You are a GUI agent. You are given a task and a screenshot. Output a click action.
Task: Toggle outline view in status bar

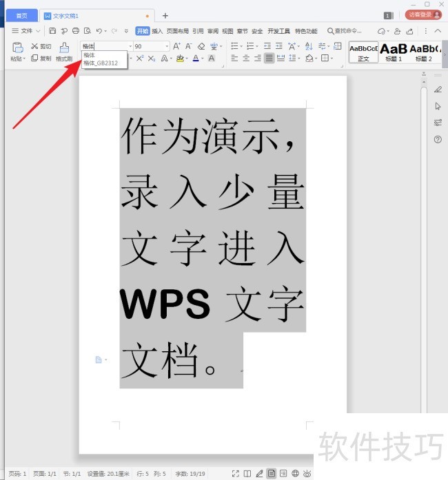[283, 474]
